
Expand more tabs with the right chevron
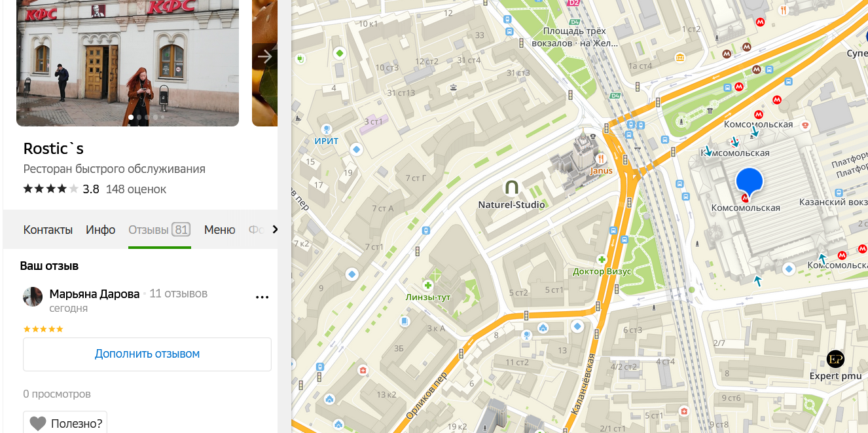(x=275, y=229)
